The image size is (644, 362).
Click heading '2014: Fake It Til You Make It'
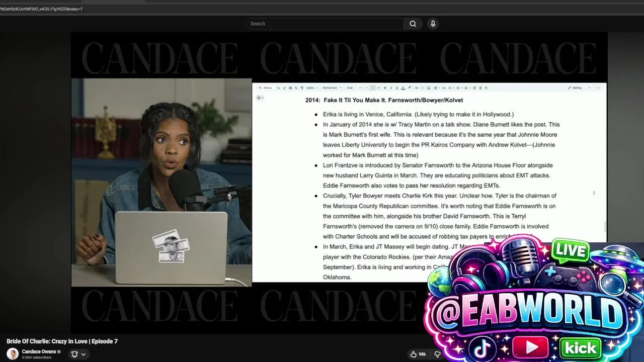click(x=384, y=100)
